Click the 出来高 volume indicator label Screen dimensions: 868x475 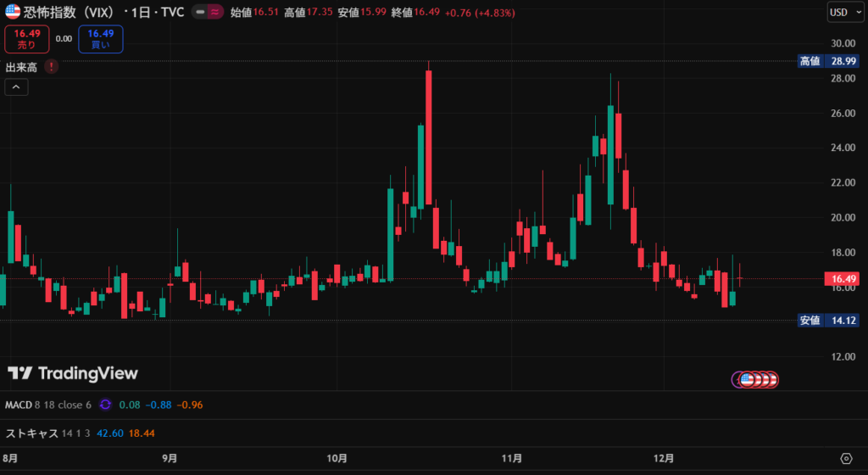click(21, 66)
